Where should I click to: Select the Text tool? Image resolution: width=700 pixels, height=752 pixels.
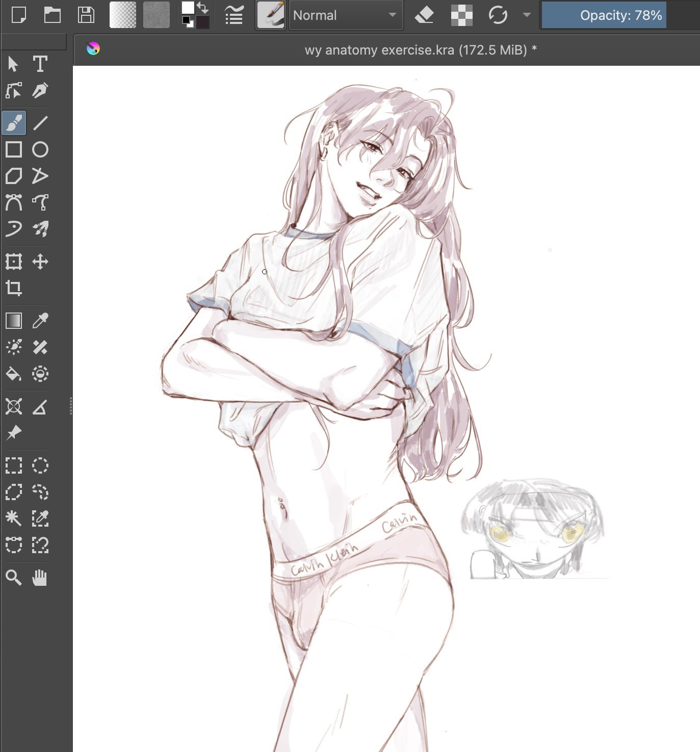(x=40, y=64)
